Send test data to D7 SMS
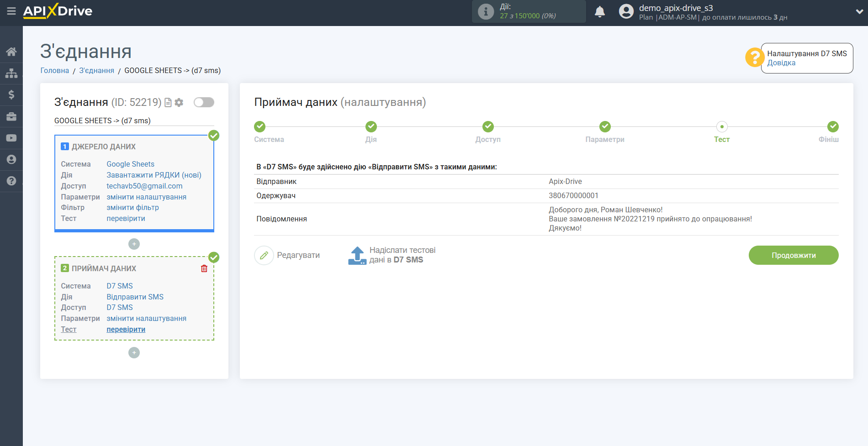This screenshot has height=446, width=868. 392,255
